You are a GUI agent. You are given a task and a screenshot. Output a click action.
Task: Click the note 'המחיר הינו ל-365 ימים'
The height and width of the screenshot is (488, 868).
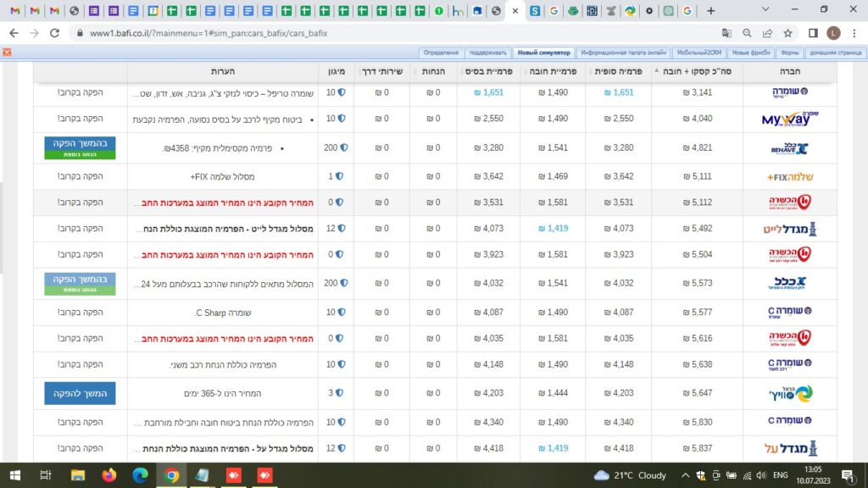point(223,393)
